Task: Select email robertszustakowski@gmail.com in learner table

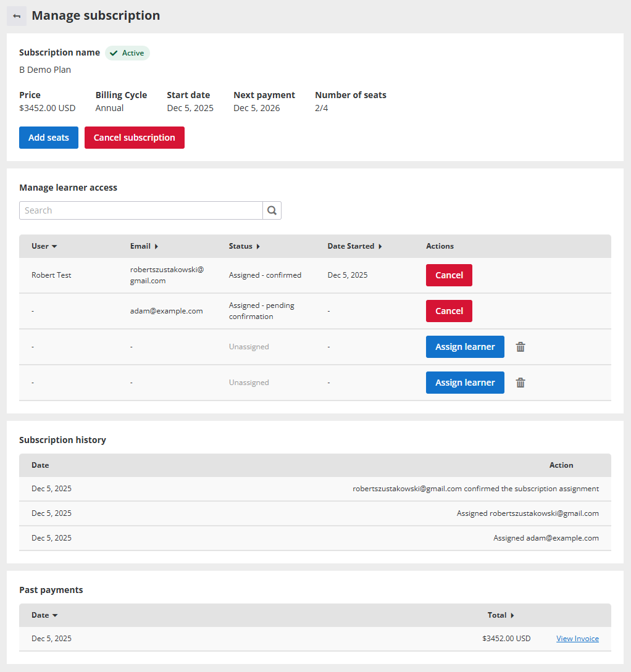Action: pos(167,275)
